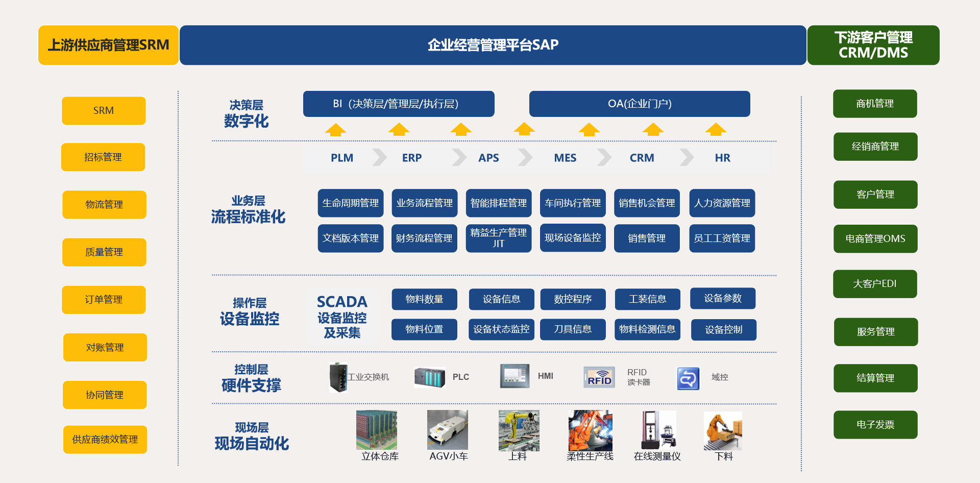Open 智能排程管理
Viewport: 980px width, 483px height.
(499, 203)
